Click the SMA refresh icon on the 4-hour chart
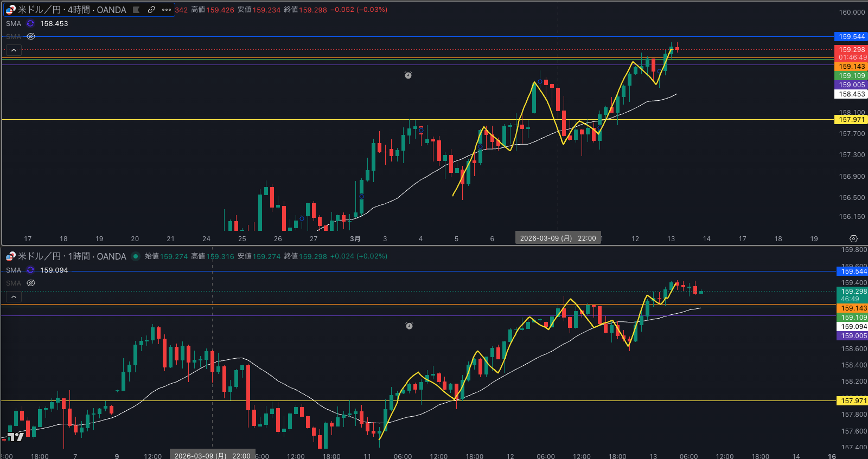Image resolution: width=868 pixels, height=459 pixels. click(30, 24)
